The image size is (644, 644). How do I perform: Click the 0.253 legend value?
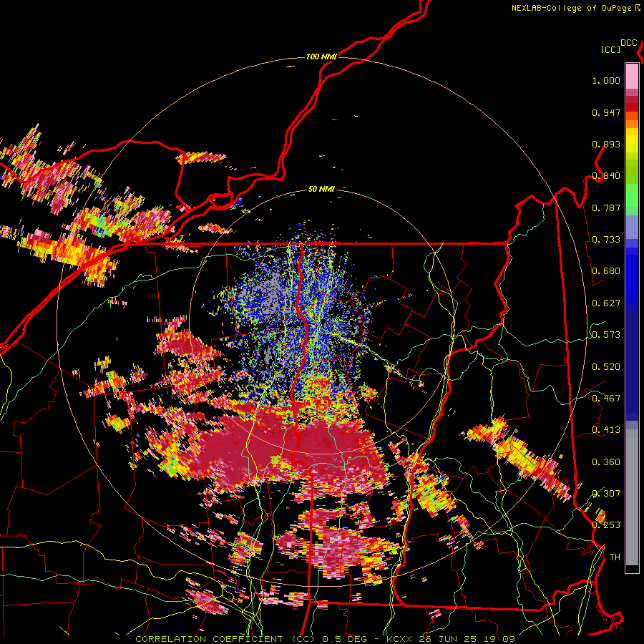pos(606,525)
